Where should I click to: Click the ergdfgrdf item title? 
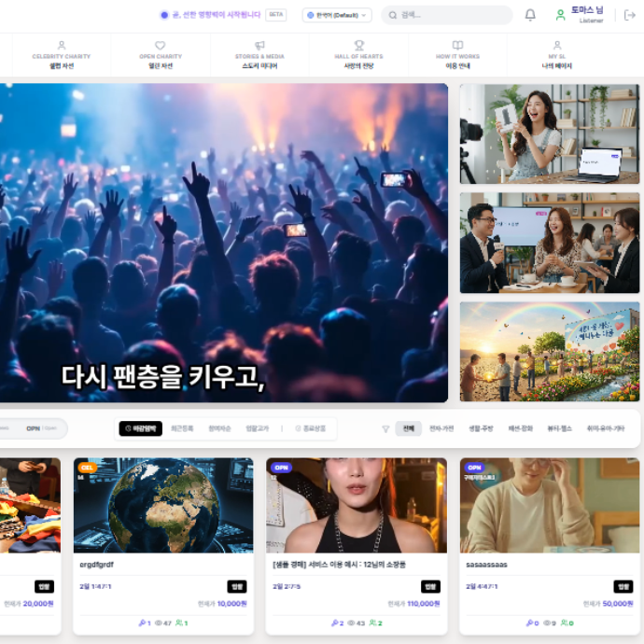click(x=96, y=565)
